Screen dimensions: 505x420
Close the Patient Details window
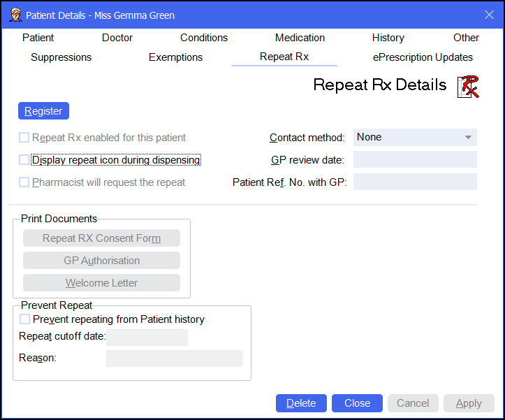[489, 15]
